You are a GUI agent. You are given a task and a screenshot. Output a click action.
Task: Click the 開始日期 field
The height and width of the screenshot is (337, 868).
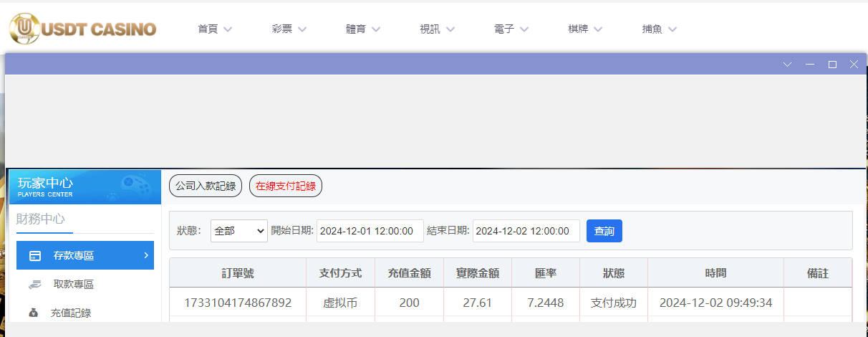pyautogui.click(x=370, y=231)
